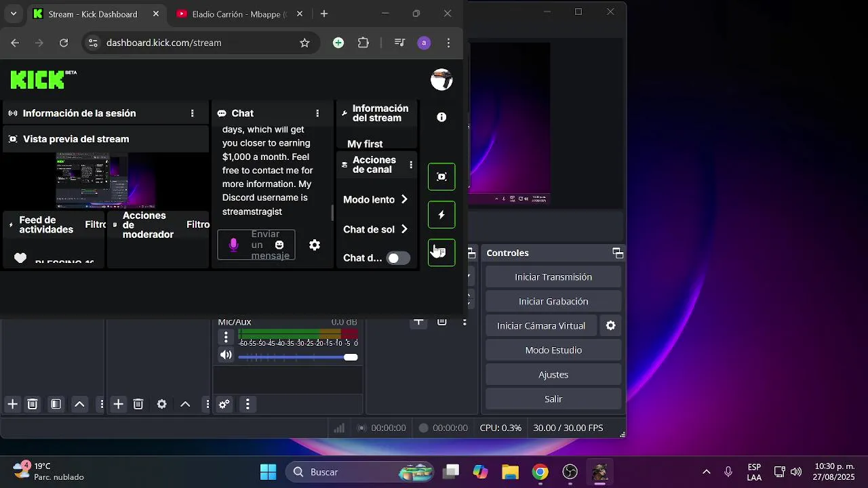Move scene up with first panel arrow

pyautogui.click(x=79, y=405)
